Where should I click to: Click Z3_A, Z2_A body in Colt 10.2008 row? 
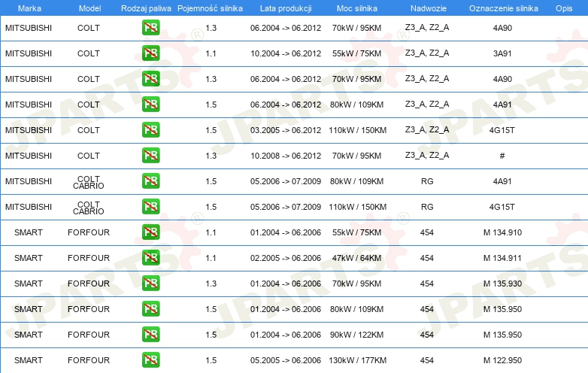pyautogui.click(x=427, y=155)
